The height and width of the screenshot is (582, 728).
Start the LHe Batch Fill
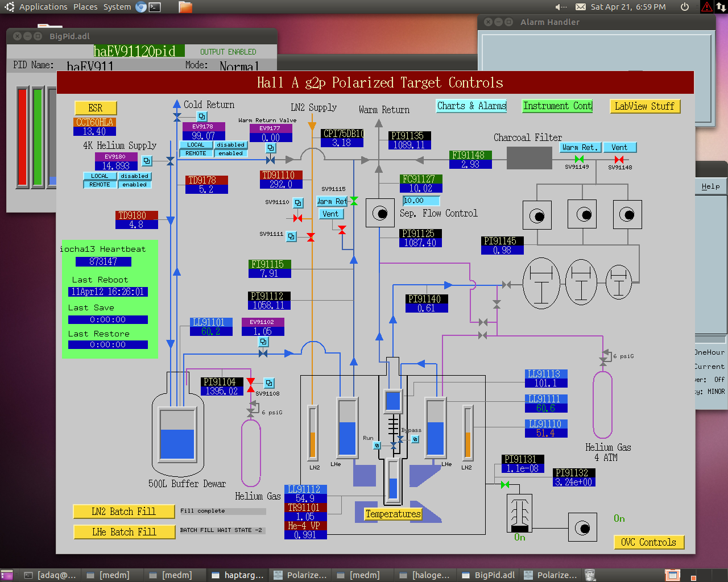click(124, 532)
